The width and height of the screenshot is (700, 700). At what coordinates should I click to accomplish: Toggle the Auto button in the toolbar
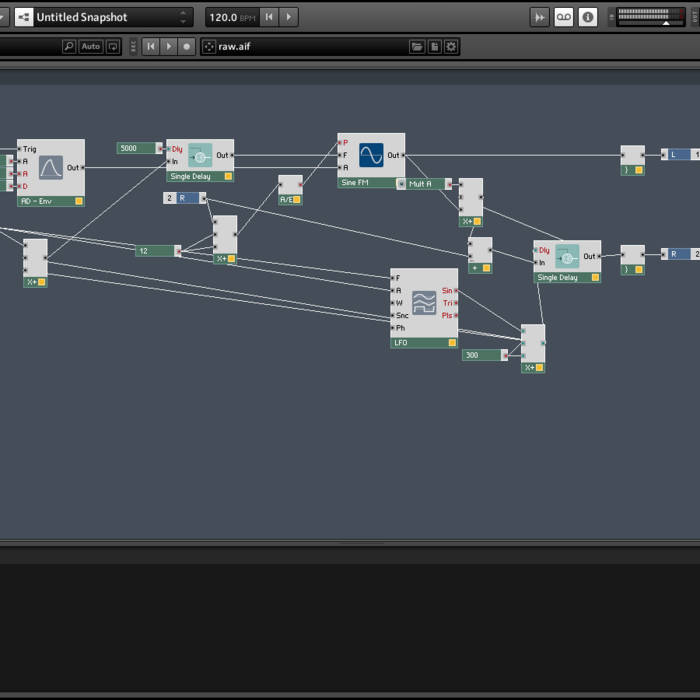click(91, 46)
